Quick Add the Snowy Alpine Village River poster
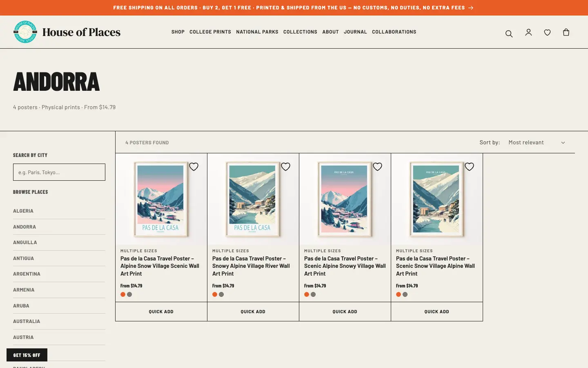588x368 pixels. coord(253,312)
